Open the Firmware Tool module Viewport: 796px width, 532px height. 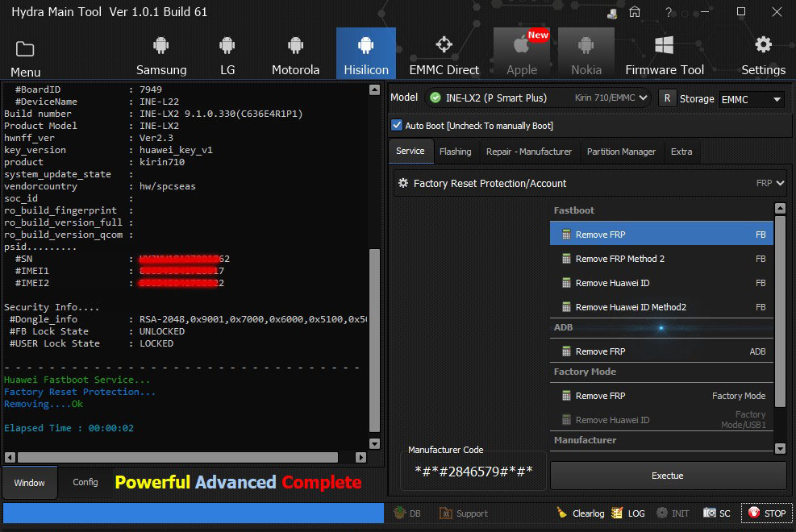coord(665,54)
